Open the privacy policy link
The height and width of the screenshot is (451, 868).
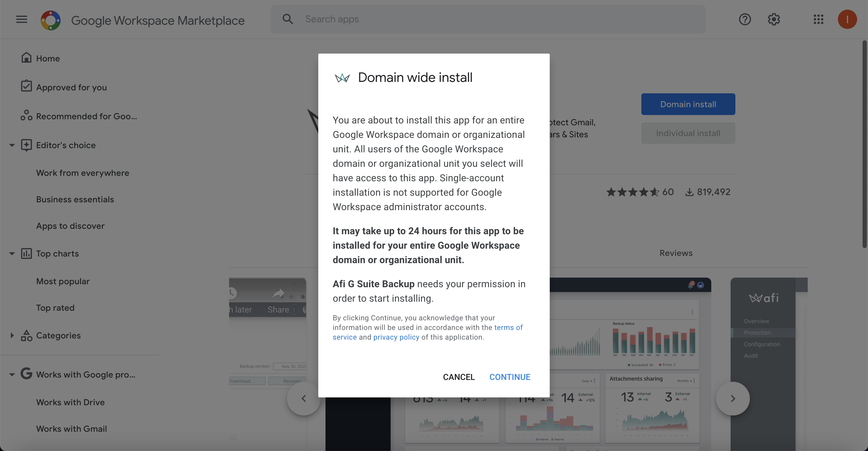(x=396, y=337)
